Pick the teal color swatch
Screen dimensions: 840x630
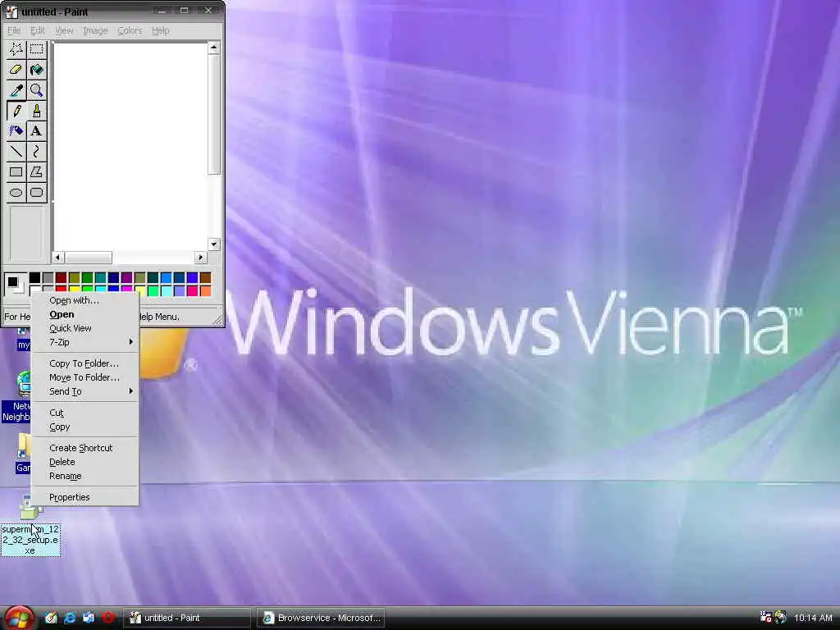(x=100, y=277)
